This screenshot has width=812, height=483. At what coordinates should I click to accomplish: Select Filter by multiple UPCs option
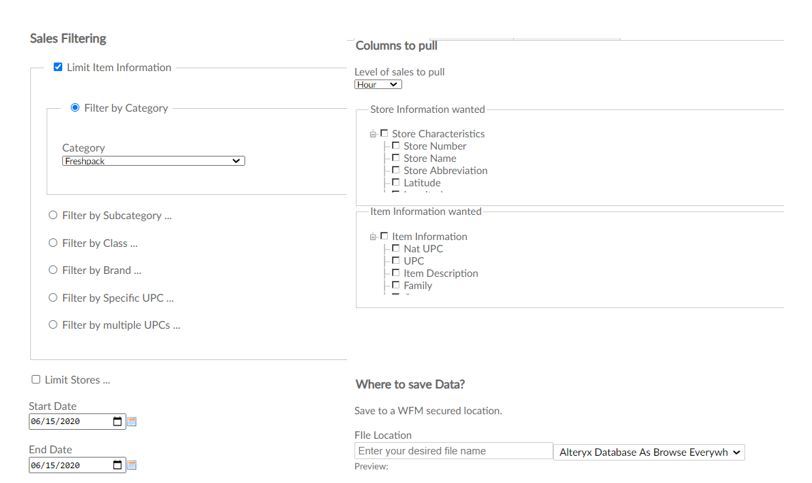[x=53, y=325]
